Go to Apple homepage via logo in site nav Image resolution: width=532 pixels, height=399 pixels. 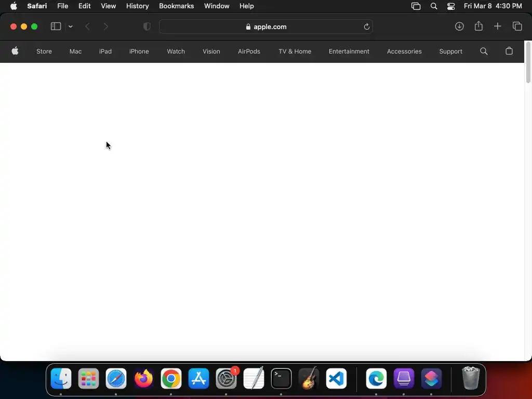coord(15,51)
